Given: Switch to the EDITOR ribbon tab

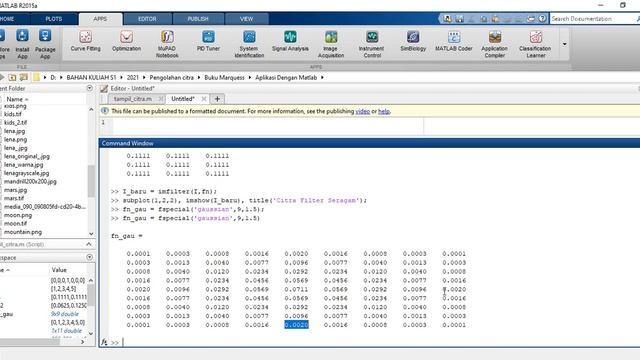Looking at the screenshot, I should click(147, 19).
